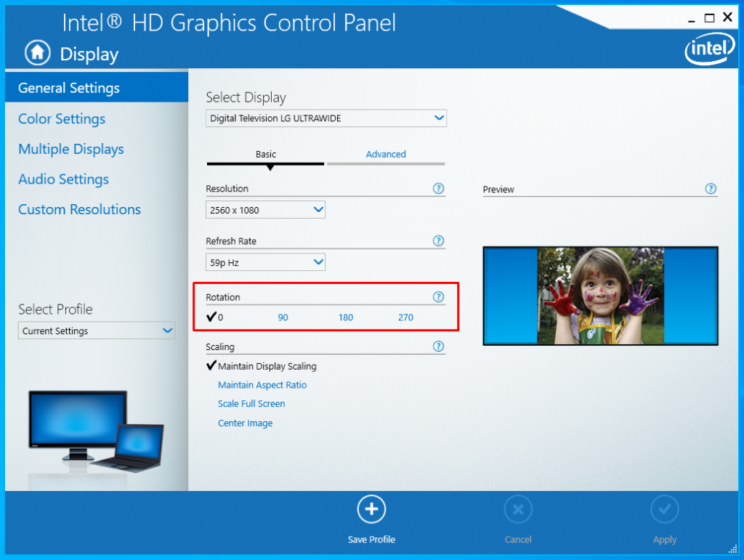Click the Save Profile label
Image resolution: width=744 pixels, height=560 pixels.
[x=371, y=540]
